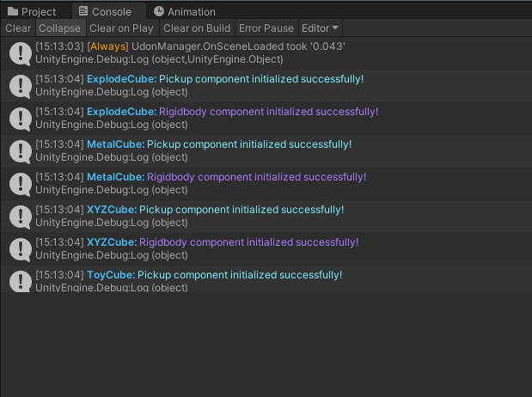The width and height of the screenshot is (532, 397).
Task: Open the Editor dropdown
Action: click(320, 28)
